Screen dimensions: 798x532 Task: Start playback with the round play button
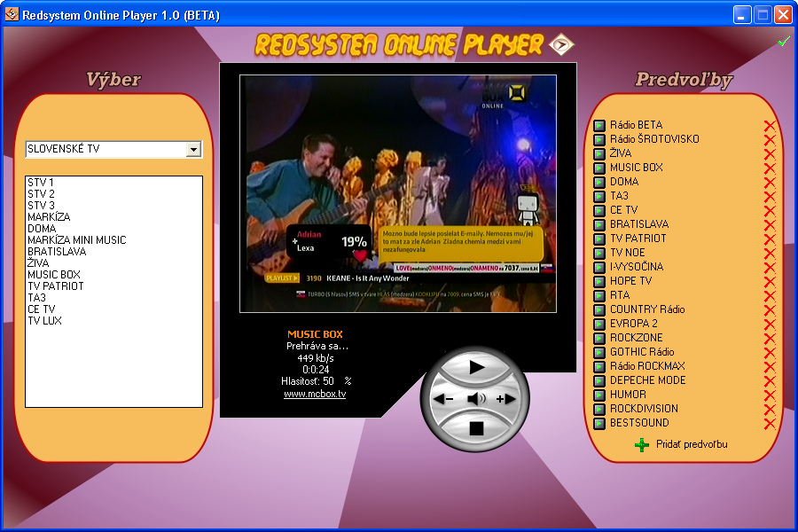(475, 366)
